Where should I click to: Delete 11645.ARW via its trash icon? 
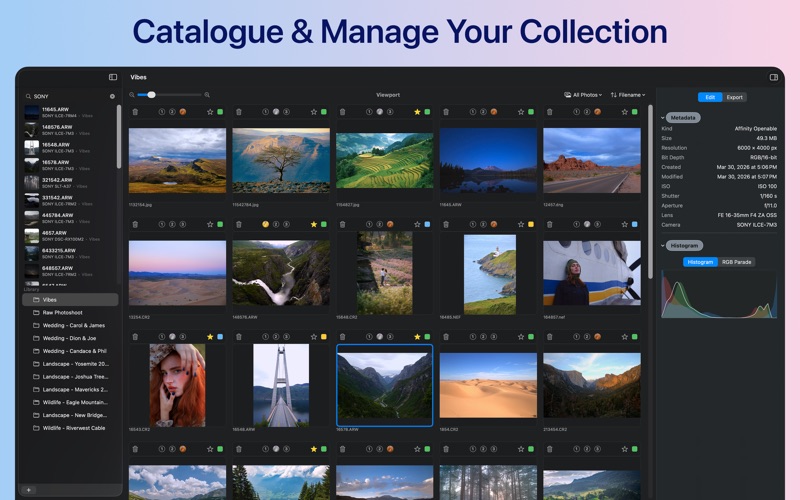coord(446,112)
